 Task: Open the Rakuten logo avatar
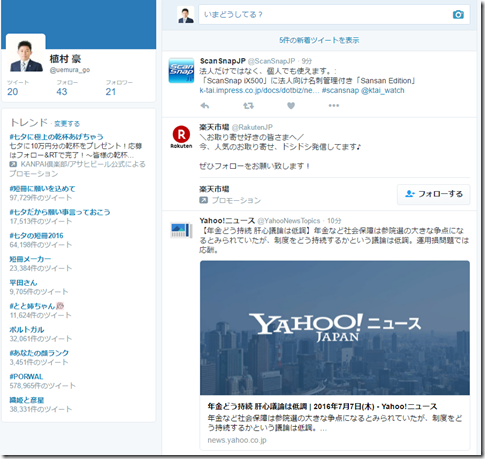coord(181,137)
